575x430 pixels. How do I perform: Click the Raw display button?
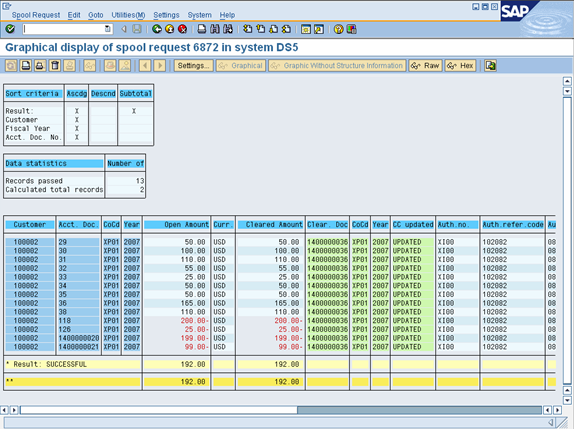(x=425, y=66)
